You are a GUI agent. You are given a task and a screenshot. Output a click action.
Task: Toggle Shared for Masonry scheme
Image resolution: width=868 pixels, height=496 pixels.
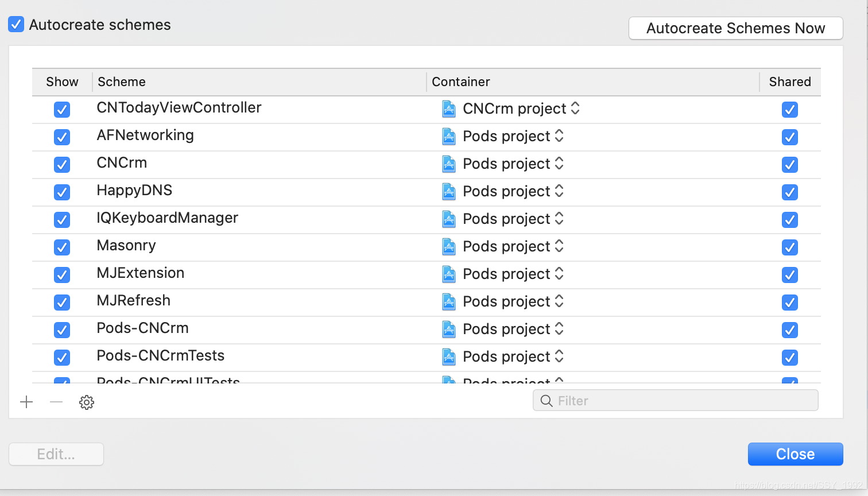[790, 247]
